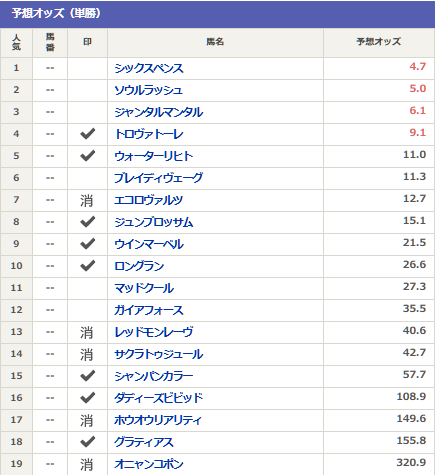
Task: Click odds value 6.1
Action: [418, 111]
